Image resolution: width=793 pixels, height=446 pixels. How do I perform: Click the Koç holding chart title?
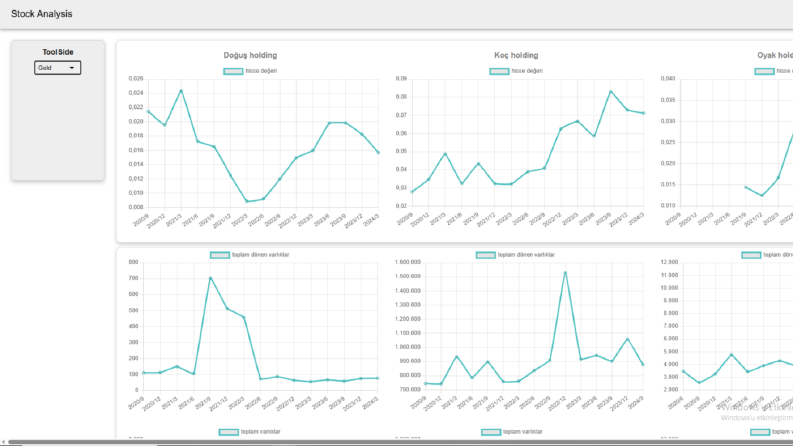tap(516, 55)
